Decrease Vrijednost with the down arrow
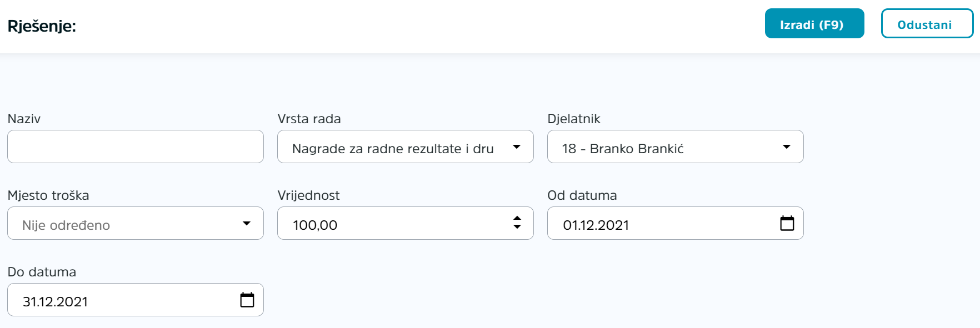Screen dimensions: 980x328 point(517,227)
